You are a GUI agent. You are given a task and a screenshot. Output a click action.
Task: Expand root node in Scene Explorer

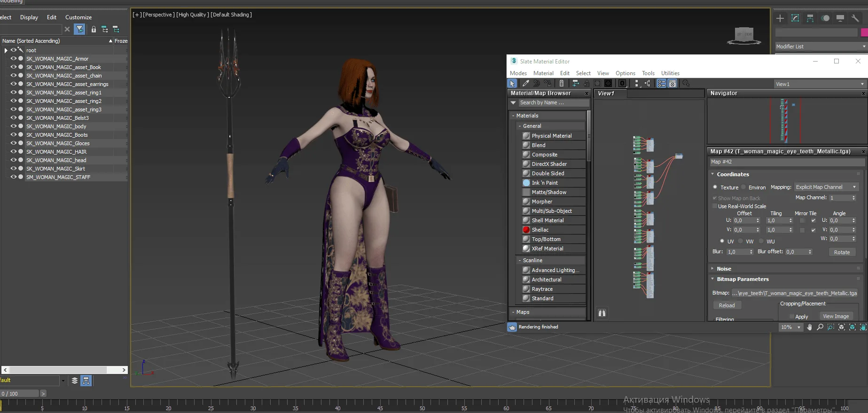click(x=6, y=50)
